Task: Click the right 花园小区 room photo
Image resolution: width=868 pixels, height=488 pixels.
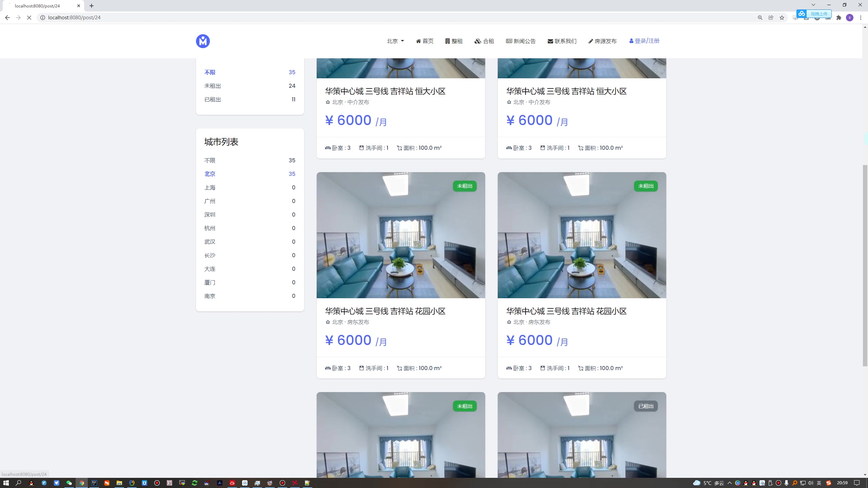Action: click(582, 235)
